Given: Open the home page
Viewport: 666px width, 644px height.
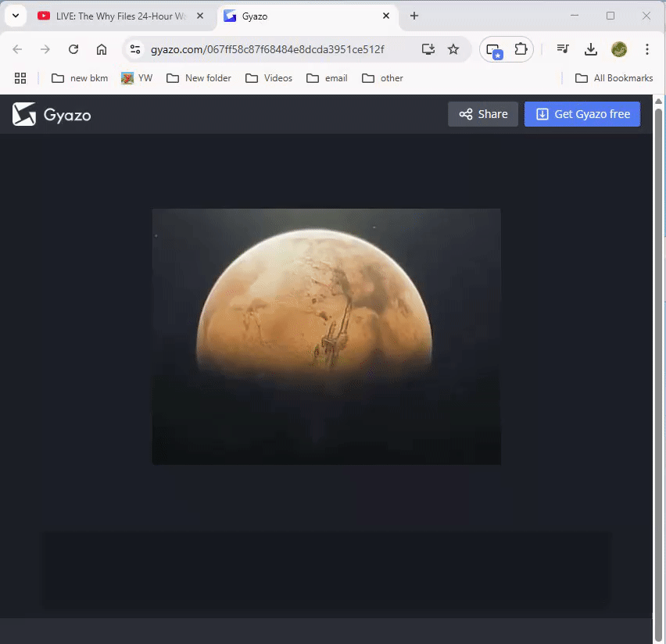Looking at the screenshot, I should pos(102,49).
